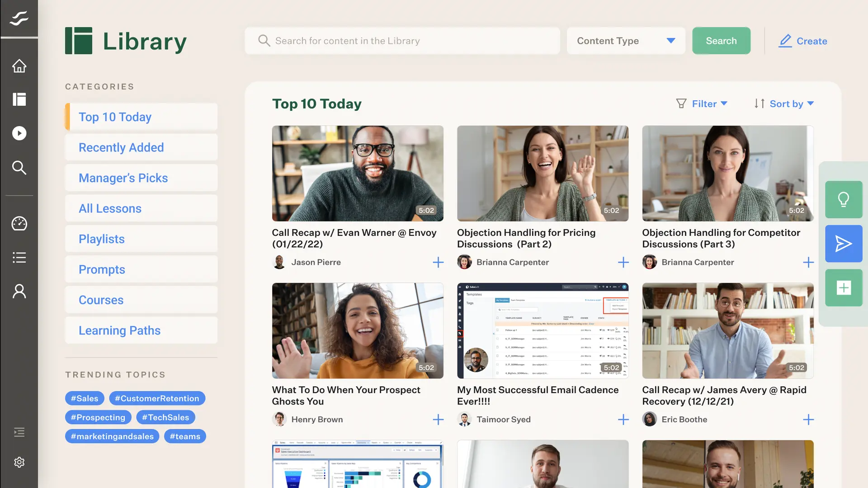Click the lightbulb button on right panel
The image size is (868, 488).
tap(844, 200)
